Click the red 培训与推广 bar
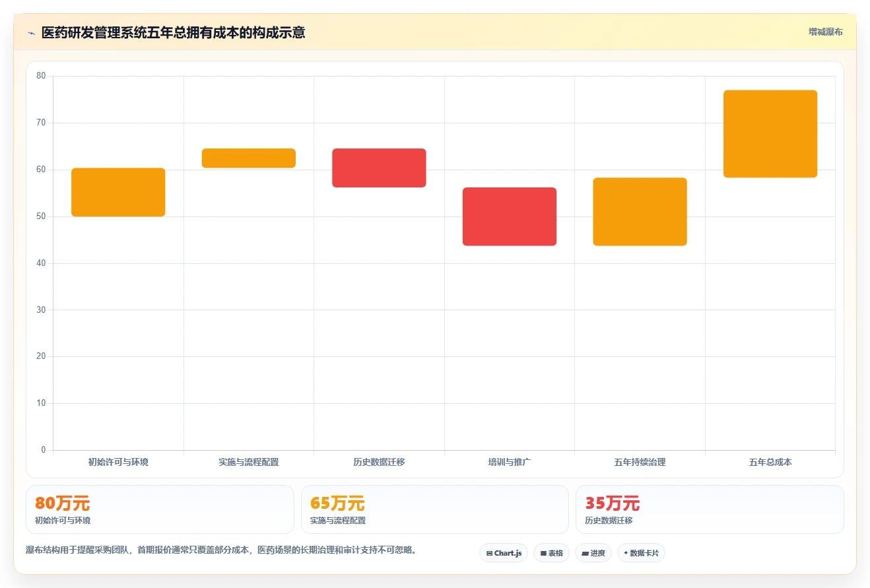This screenshot has height=588, width=870. (x=510, y=216)
